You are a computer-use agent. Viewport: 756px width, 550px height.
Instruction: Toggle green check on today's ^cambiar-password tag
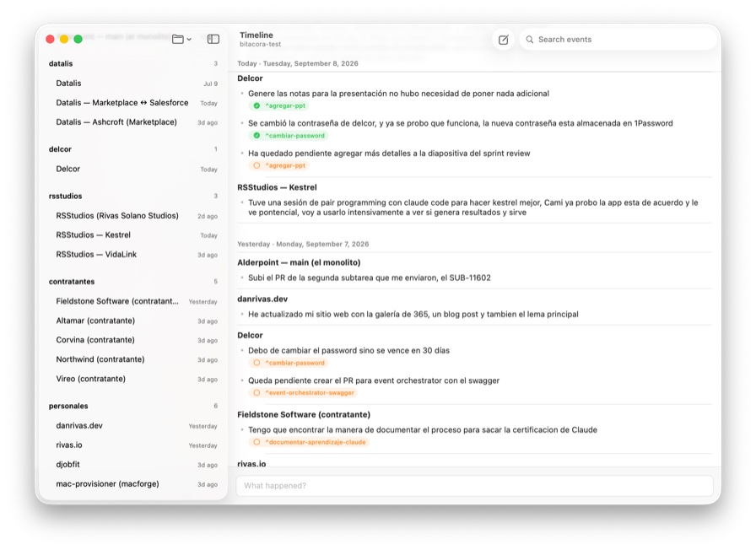pyautogui.click(x=256, y=136)
